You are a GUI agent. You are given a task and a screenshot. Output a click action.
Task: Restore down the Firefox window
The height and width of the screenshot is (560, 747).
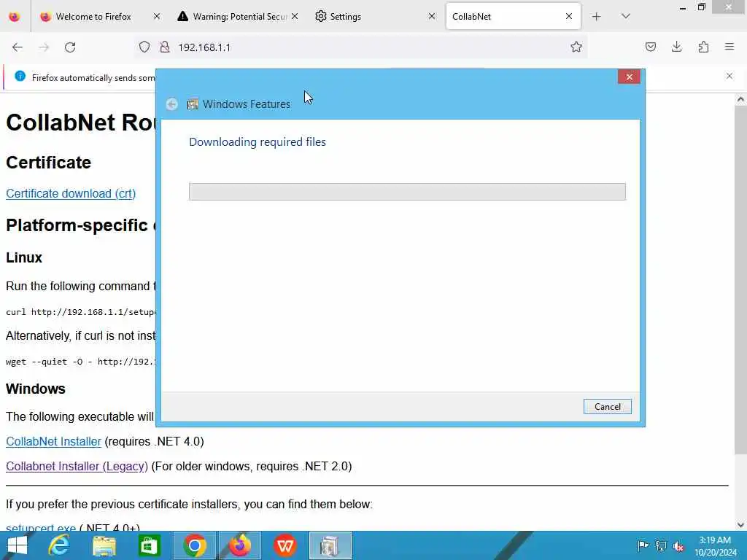[x=701, y=7]
